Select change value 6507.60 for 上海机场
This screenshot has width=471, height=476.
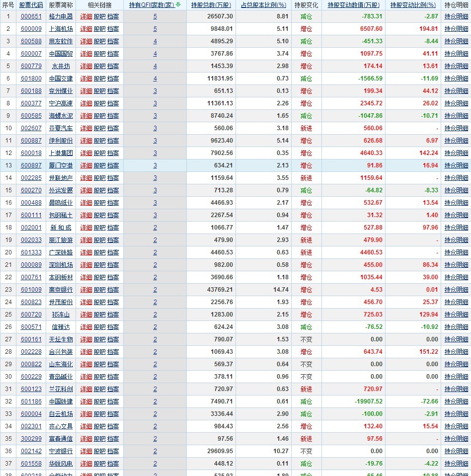click(371, 29)
